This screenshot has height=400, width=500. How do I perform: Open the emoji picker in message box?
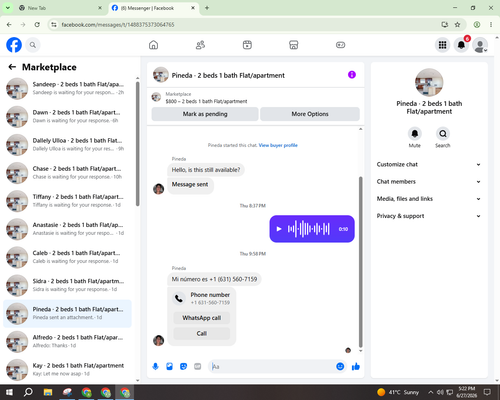(x=340, y=367)
